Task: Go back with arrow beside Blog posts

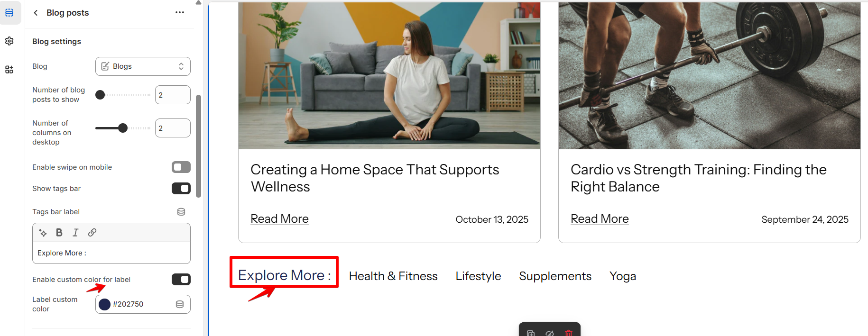Action: (36, 13)
